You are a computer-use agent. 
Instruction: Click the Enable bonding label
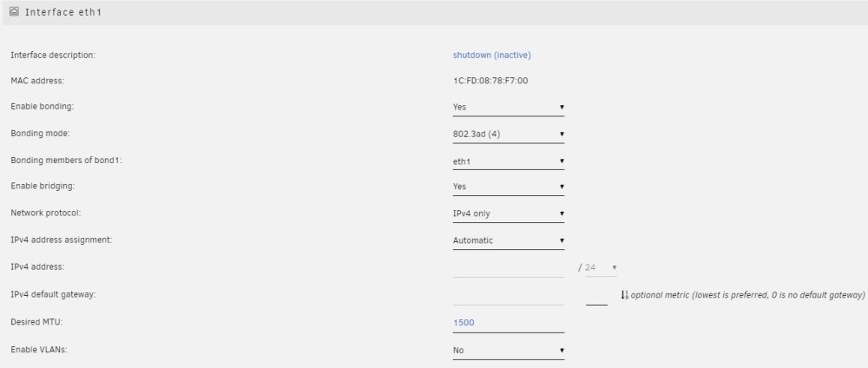[x=42, y=106]
